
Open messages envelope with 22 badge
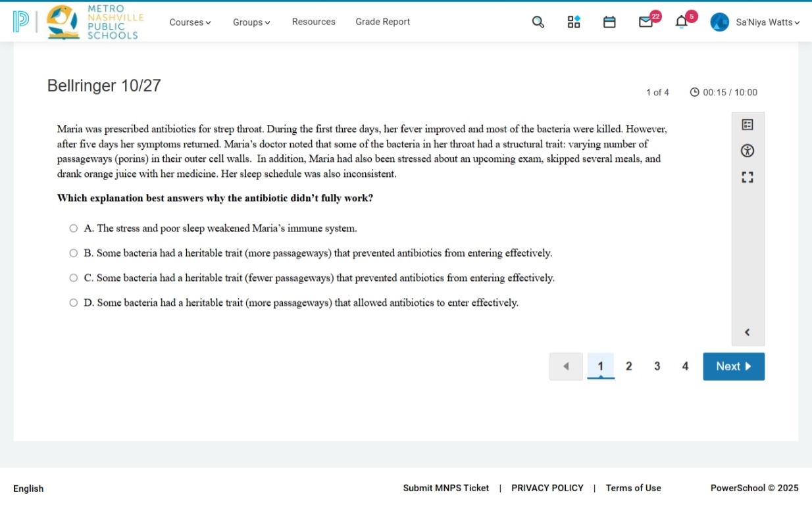pyautogui.click(x=646, y=22)
